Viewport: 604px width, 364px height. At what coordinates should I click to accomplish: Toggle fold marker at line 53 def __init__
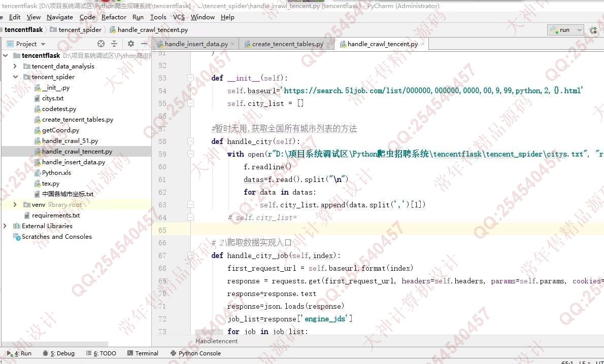pos(190,78)
